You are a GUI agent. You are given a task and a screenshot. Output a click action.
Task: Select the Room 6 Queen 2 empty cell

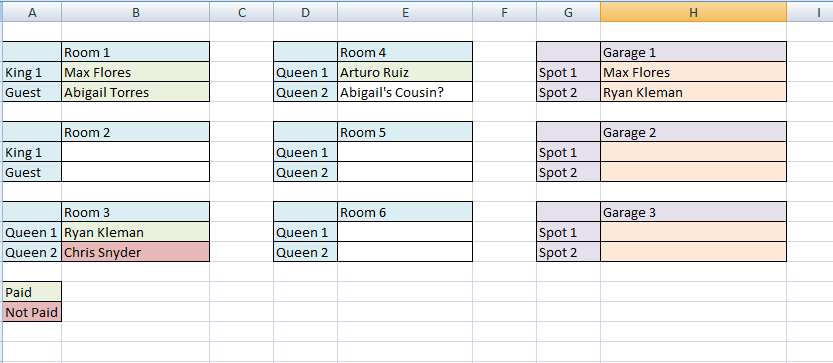[x=405, y=252]
